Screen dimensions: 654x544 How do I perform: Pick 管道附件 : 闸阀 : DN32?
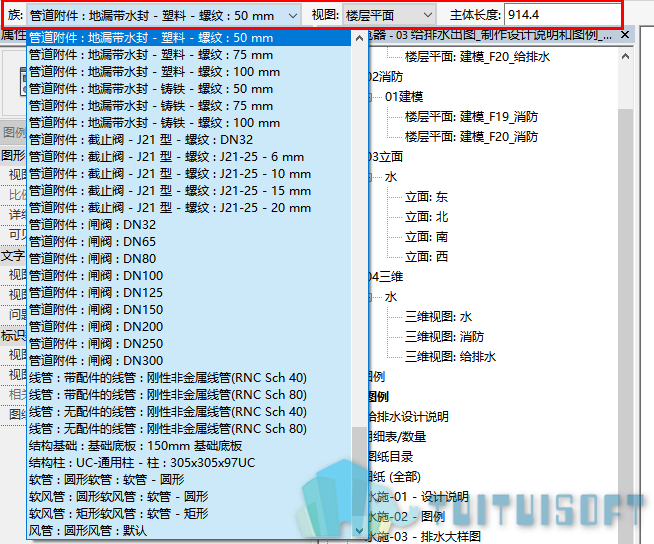[189, 225]
